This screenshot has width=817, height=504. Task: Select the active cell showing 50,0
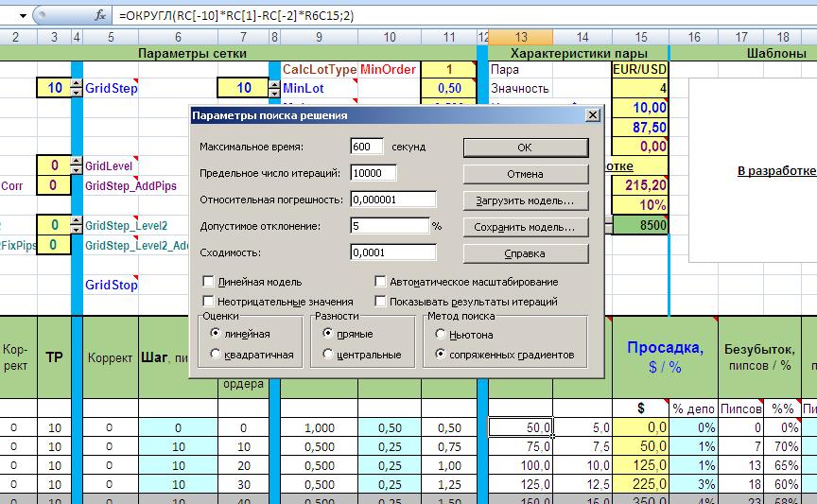tap(520, 427)
